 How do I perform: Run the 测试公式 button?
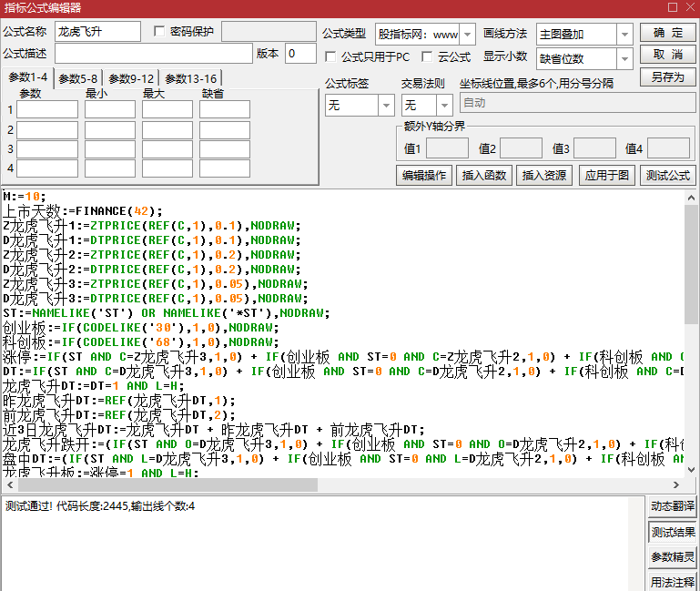tap(668, 175)
